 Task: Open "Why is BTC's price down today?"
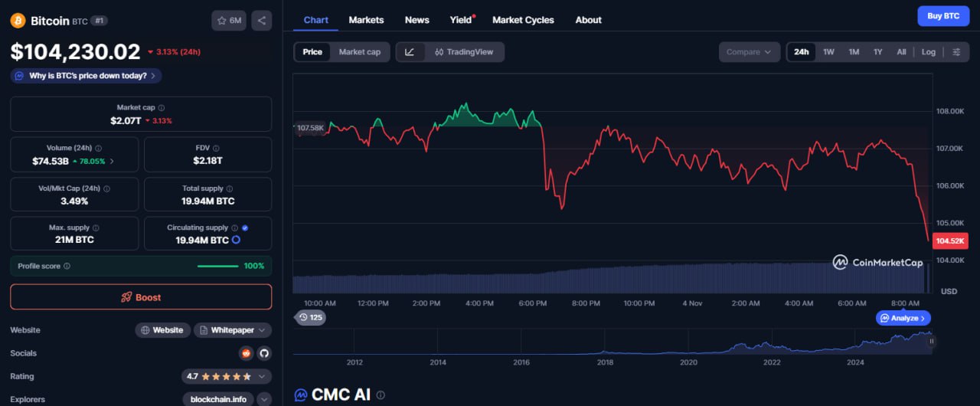pos(87,76)
